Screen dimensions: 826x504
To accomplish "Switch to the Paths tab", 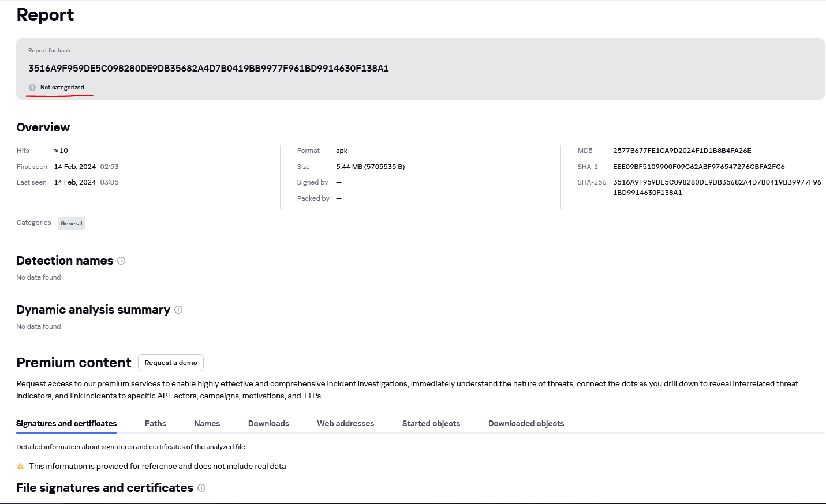I will 155,423.
